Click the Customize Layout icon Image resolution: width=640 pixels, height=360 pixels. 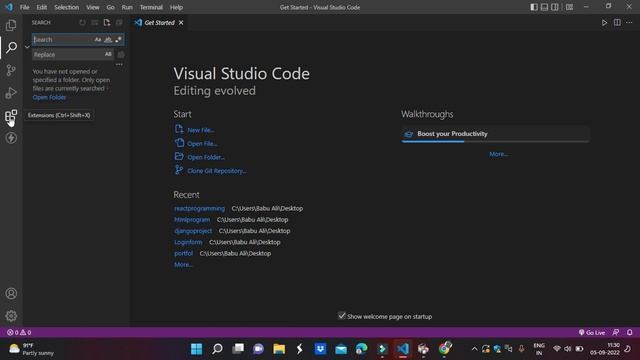[x=569, y=7]
